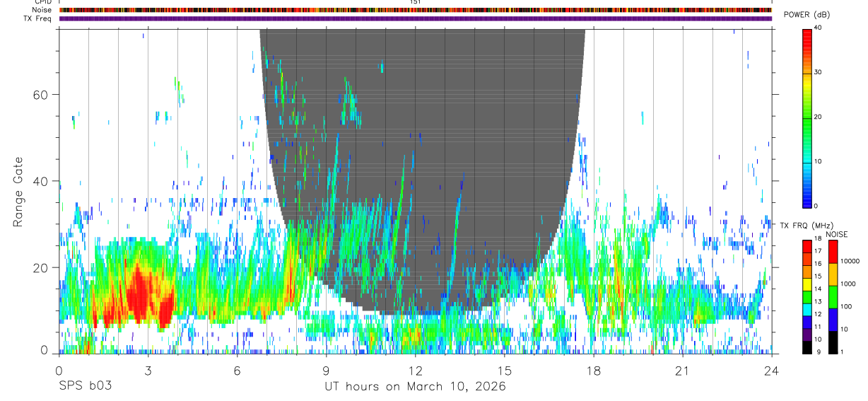
Task: Click the 9 hour tick label
Action: pyautogui.click(x=326, y=370)
